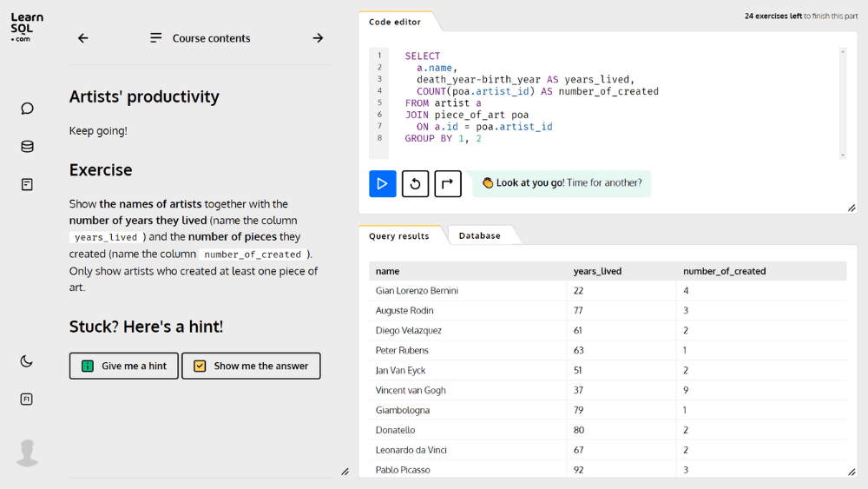Open keyboard shortcuts F1 icon
The height and width of the screenshot is (489, 868).
click(x=27, y=399)
